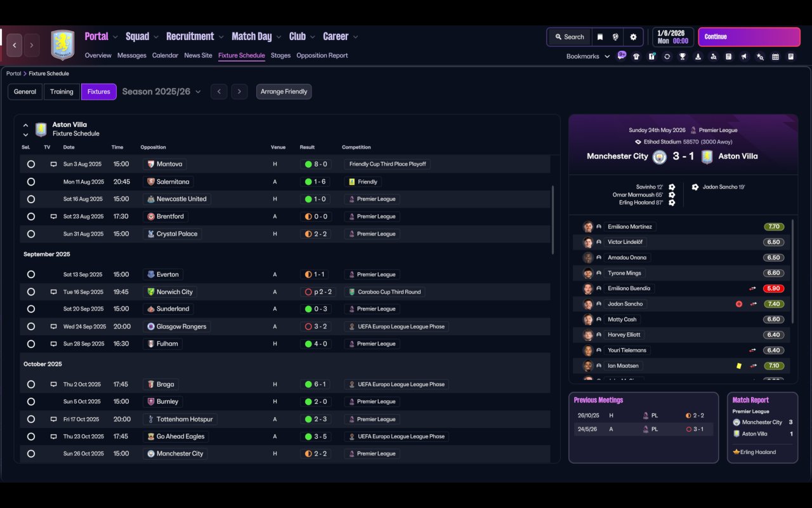
Task: Open the star search scouting bookmark icon
Action: tap(760, 57)
